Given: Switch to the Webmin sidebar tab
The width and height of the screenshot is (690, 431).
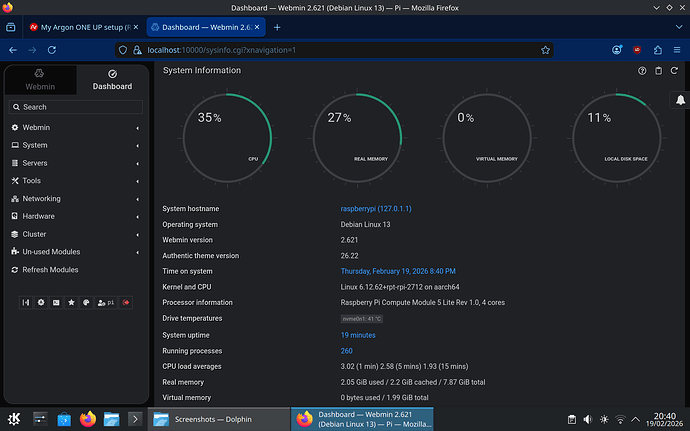Looking at the screenshot, I should click(40, 80).
